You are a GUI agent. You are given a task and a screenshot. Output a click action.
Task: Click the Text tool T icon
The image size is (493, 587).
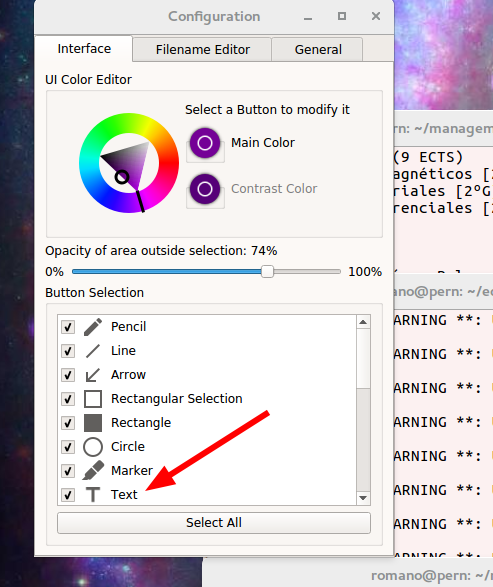93,495
